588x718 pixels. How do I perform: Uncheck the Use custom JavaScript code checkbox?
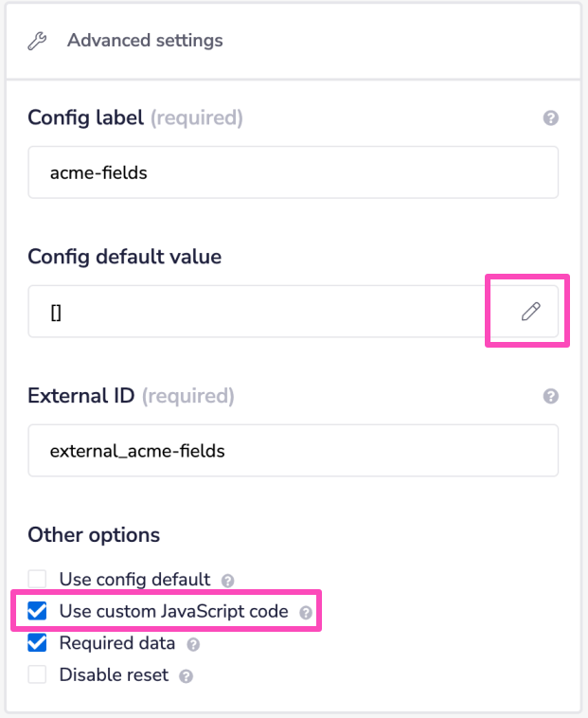tap(37, 611)
